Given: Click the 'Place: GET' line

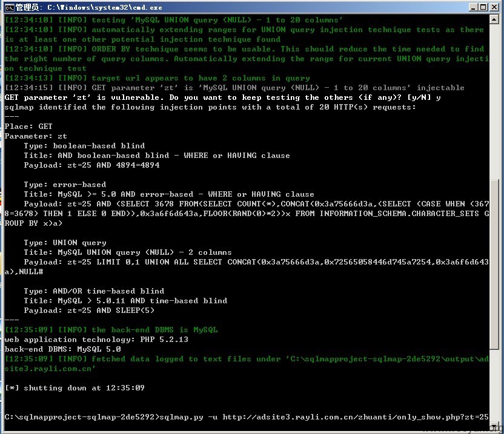Looking at the screenshot, I should tap(28, 127).
